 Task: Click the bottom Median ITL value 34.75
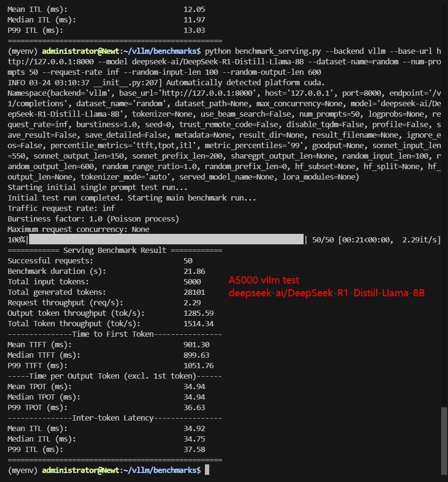[x=194, y=439]
